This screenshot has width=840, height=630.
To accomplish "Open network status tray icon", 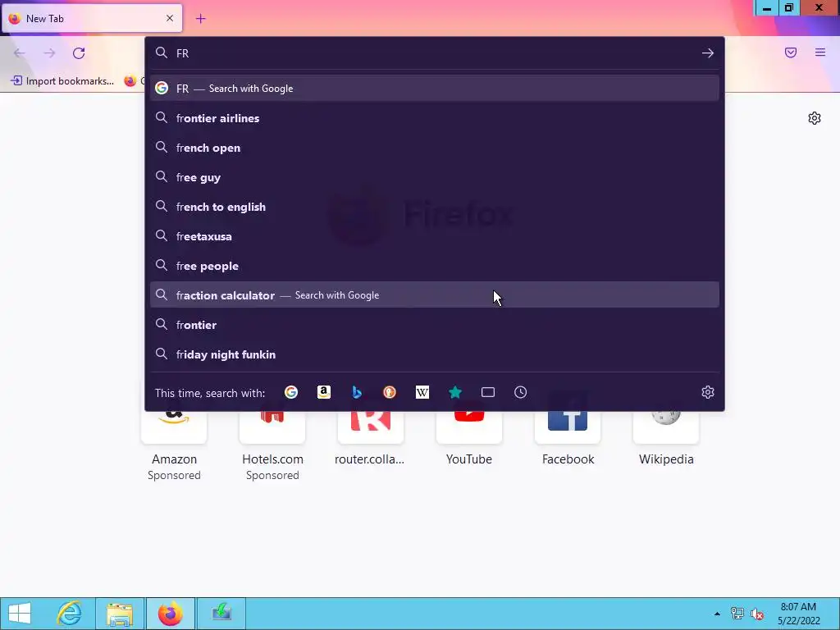I will [x=737, y=614].
